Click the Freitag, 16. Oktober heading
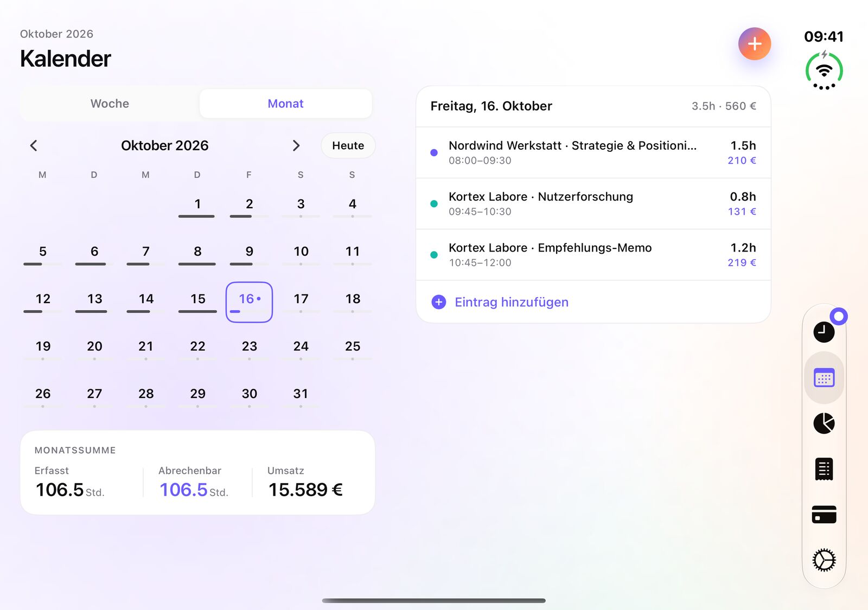 click(x=491, y=106)
